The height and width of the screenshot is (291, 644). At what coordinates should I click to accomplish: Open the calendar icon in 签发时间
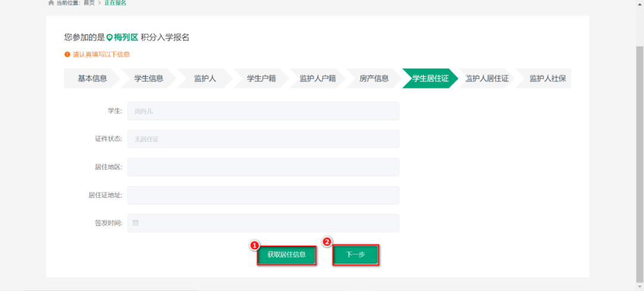pos(135,223)
